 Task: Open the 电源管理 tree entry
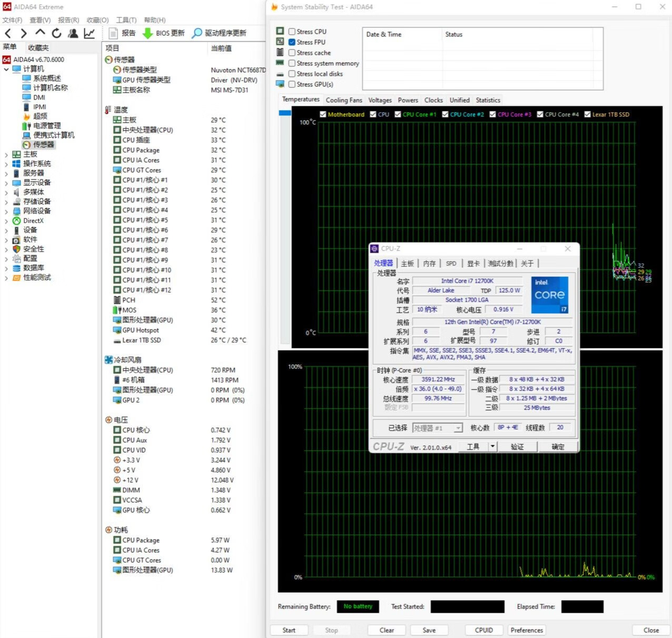47,126
